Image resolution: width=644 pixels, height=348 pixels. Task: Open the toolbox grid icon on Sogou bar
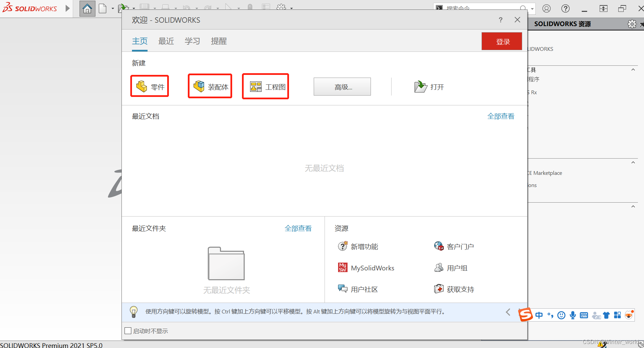[617, 315]
